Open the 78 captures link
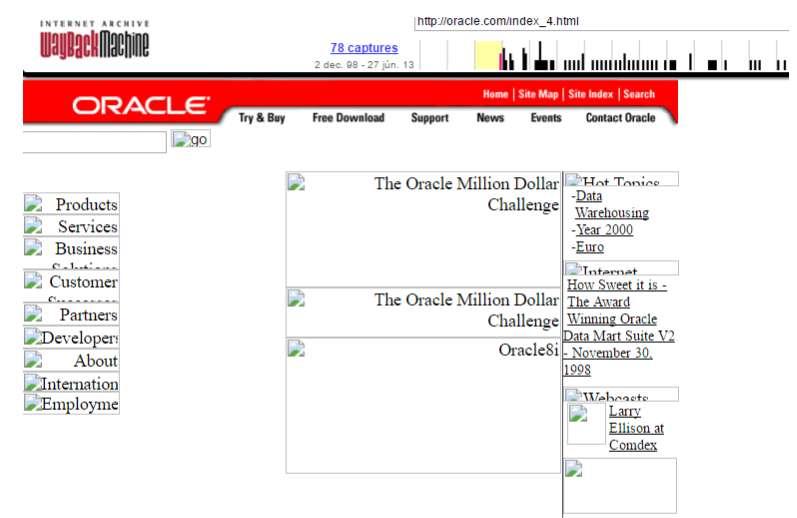This screenshot has height=518, width=797. click(364, 48)
